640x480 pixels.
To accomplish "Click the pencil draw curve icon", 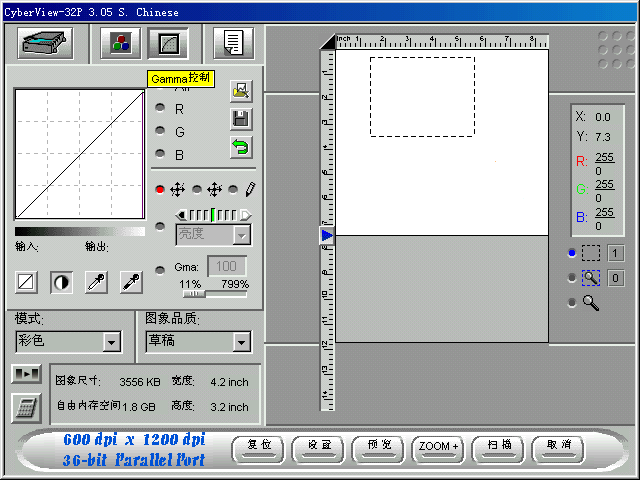I will tap(250, 189).
